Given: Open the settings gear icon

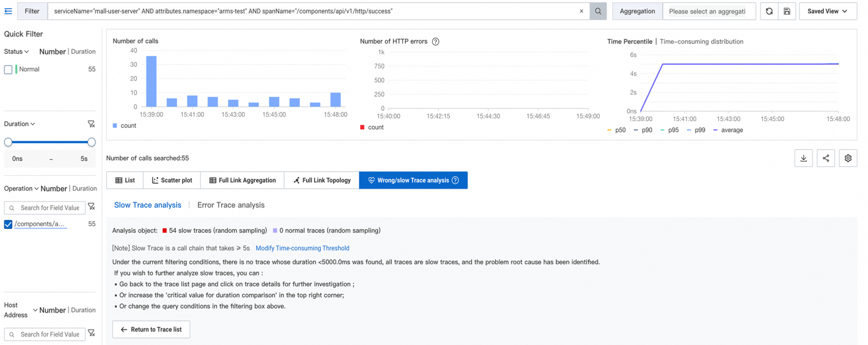Looking at the screenshot, I should (848, 158).
